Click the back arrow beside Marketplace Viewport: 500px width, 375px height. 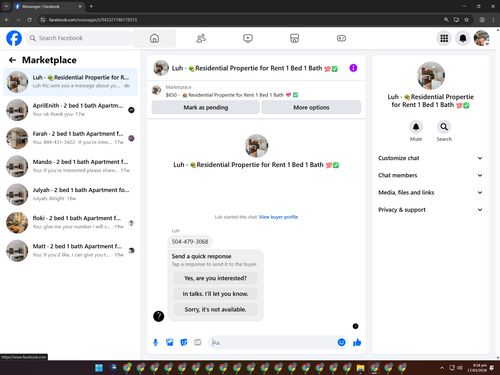(13, 60)
